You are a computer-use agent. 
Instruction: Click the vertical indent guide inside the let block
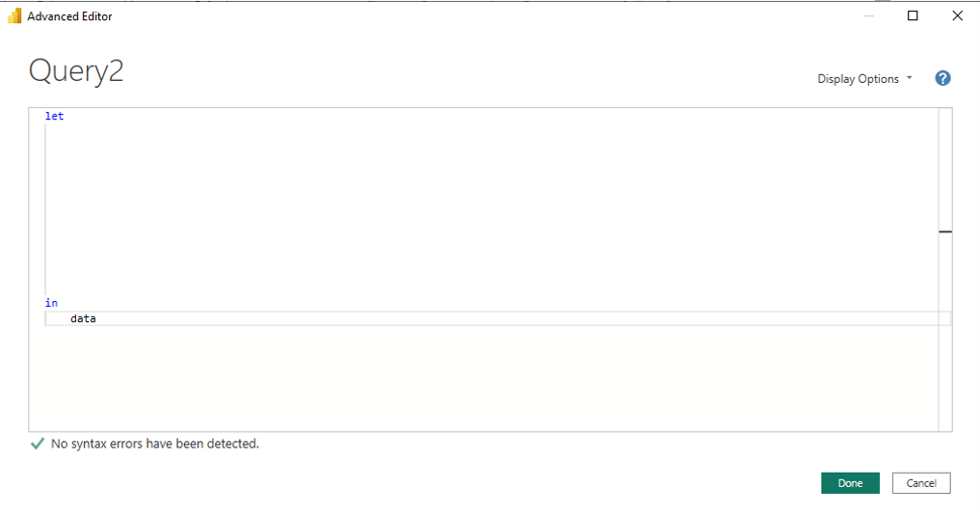(45, 208)
